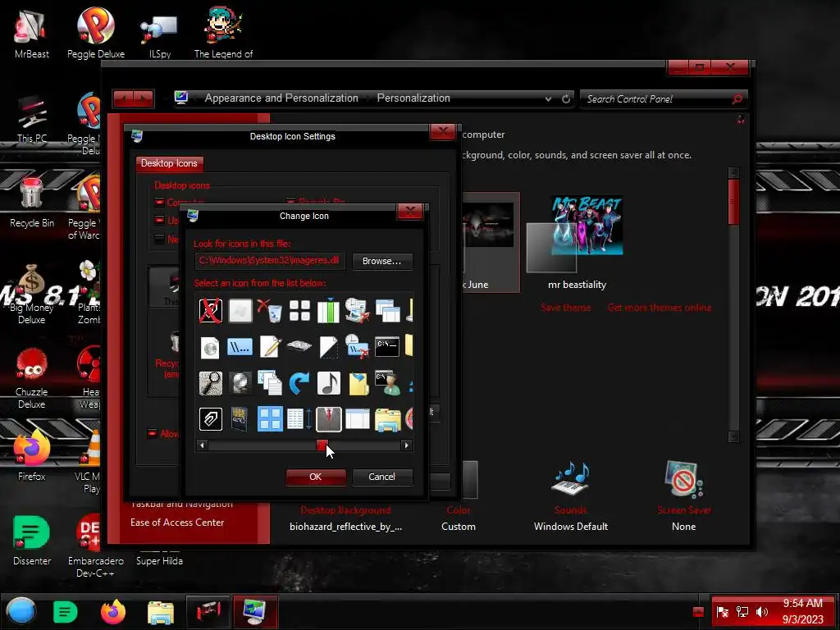Select the stacked documents copy icon

click(x=269, y=383)
